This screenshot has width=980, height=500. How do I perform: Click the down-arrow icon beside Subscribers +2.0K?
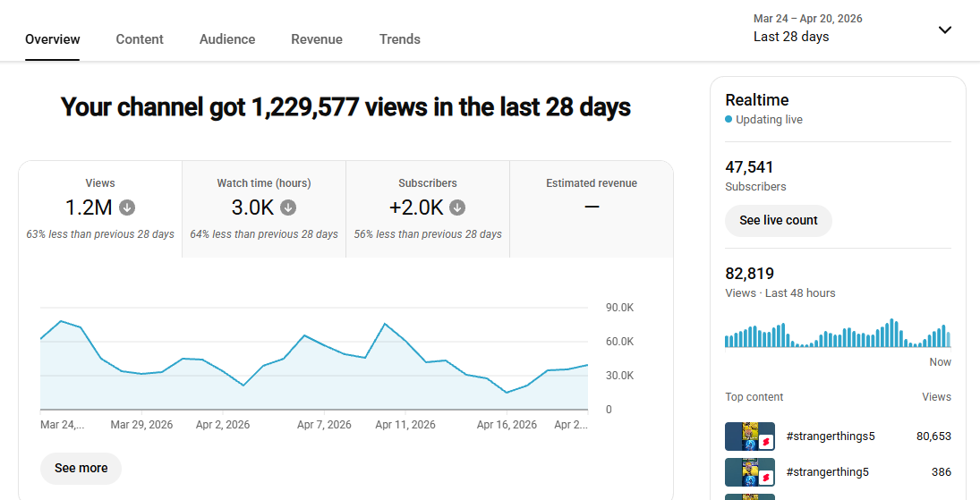click(457, 208)
